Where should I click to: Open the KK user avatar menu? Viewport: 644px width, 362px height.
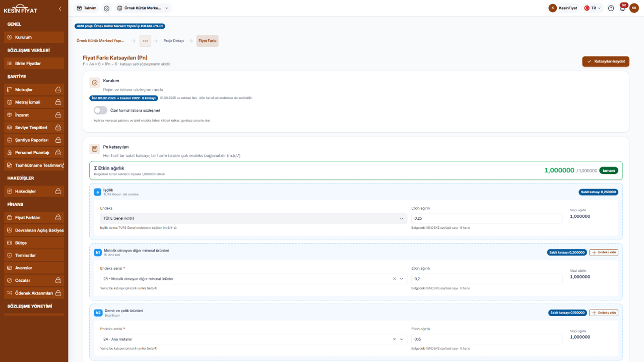point(634,8)
